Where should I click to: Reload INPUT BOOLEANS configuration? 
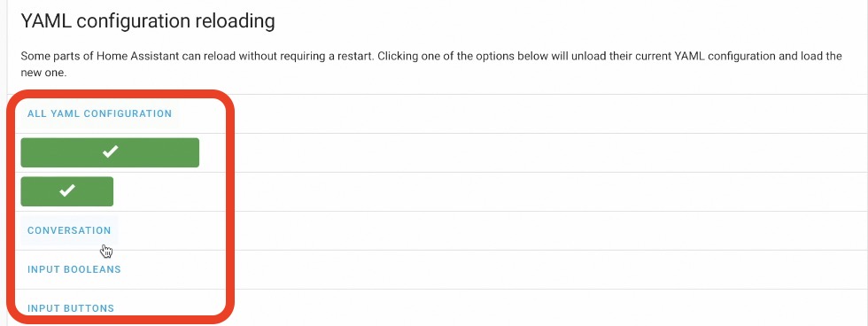click(74, 269)
